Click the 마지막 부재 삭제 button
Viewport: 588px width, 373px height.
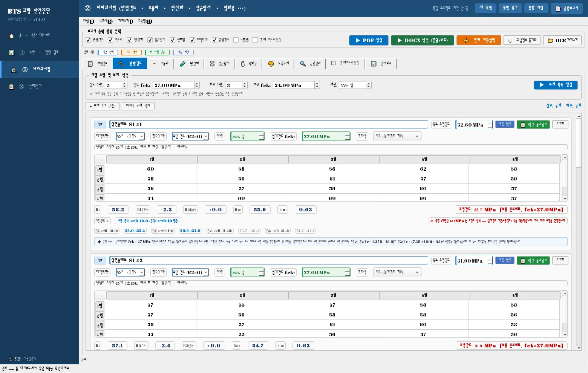pos(138,106)
